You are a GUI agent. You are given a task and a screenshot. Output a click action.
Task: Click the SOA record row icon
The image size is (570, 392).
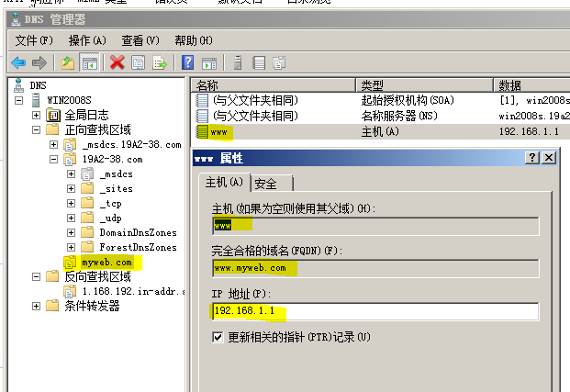202,100
